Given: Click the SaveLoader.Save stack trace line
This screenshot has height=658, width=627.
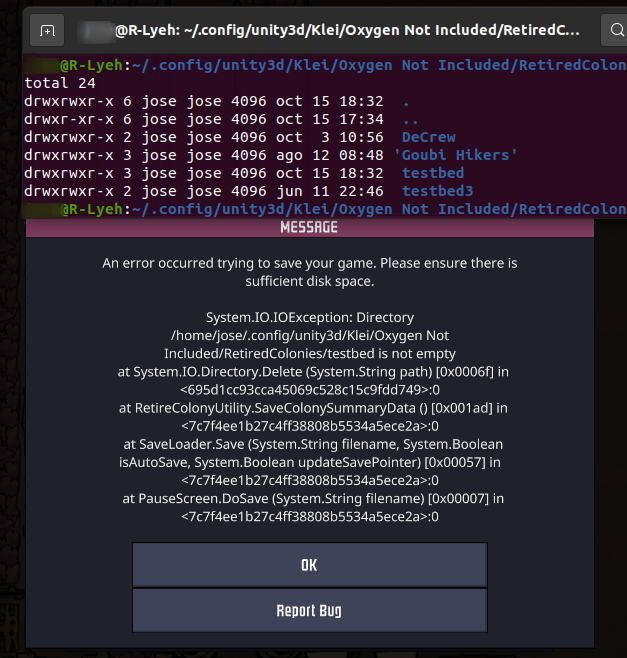Looking at the screenshot, I should (x=313, y=444).
